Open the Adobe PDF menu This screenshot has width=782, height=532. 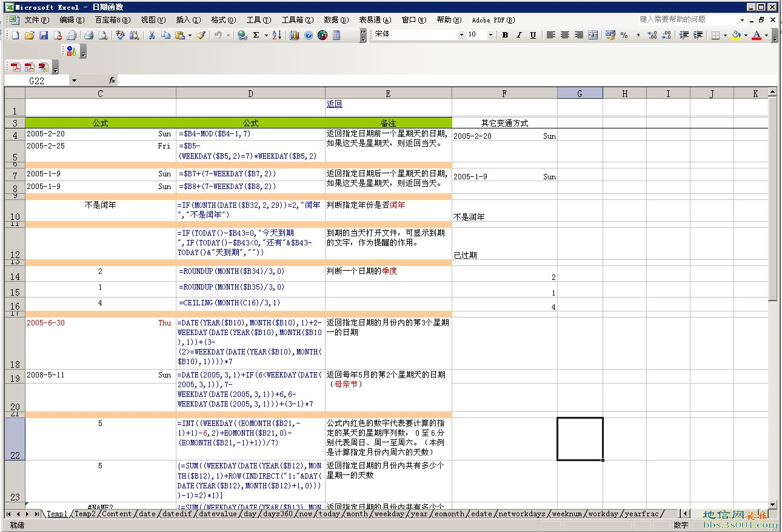click(x=493, y=20)
